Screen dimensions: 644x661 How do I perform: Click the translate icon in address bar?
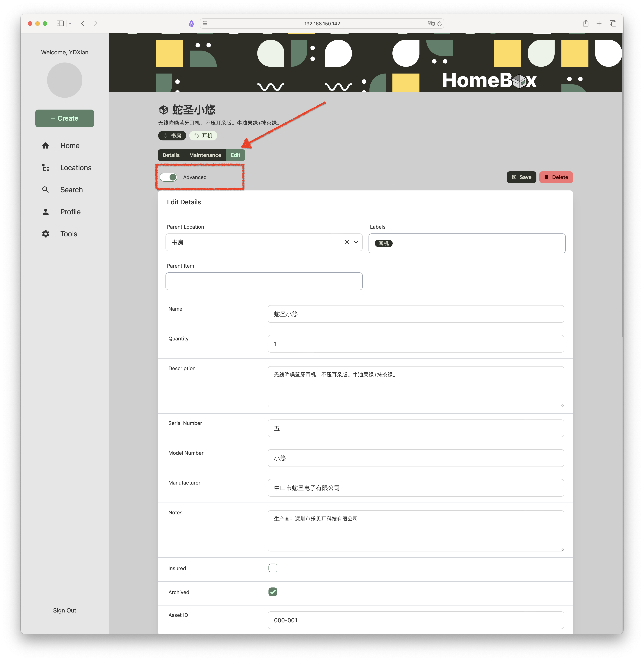click(x=431, y=24)
